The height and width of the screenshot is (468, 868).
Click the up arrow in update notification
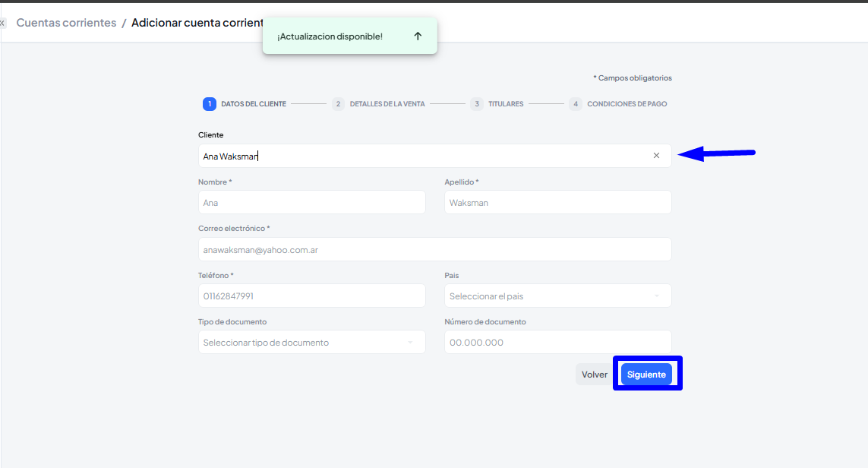pyautogui.click(x=418, y=36)
